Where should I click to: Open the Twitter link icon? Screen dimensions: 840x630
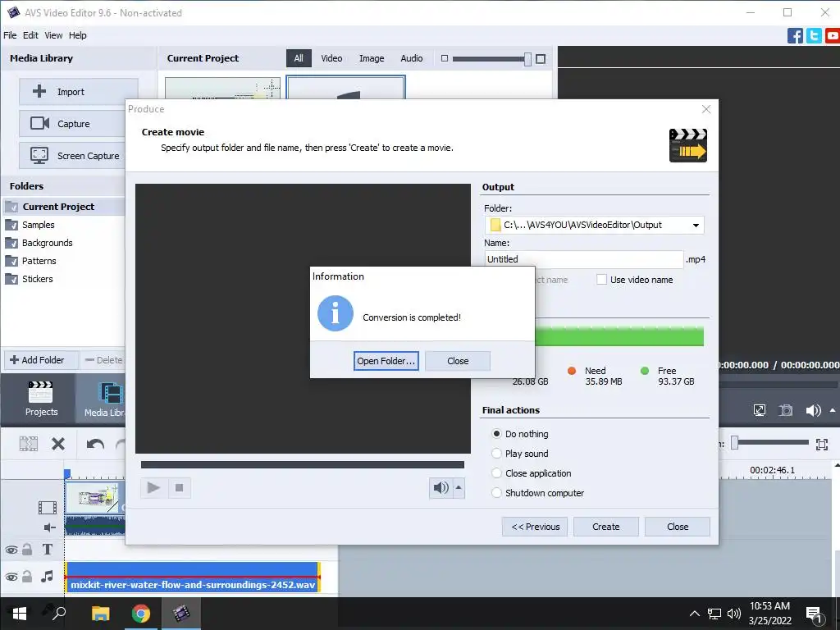pyautogui.click(x=814, y=36)
